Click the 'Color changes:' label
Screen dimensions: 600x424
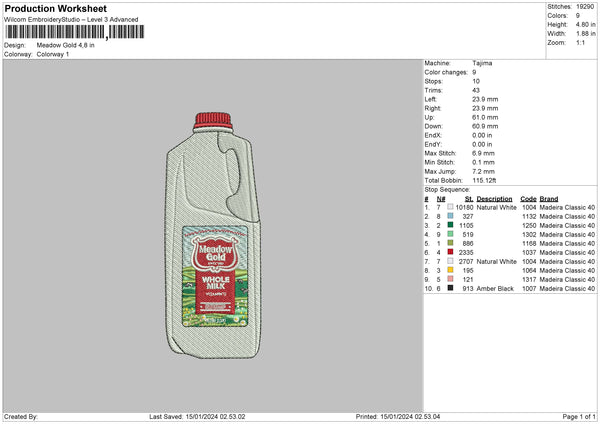[446, 72]
